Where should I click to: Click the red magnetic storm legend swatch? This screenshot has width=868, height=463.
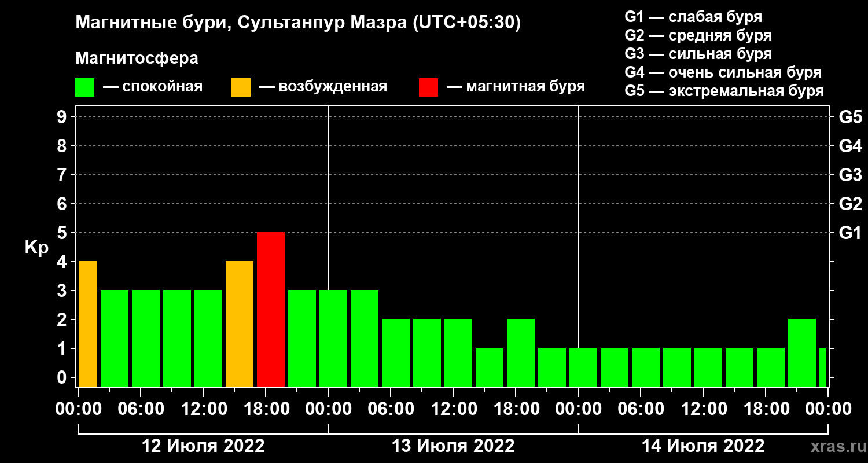[x=429, y=87]
